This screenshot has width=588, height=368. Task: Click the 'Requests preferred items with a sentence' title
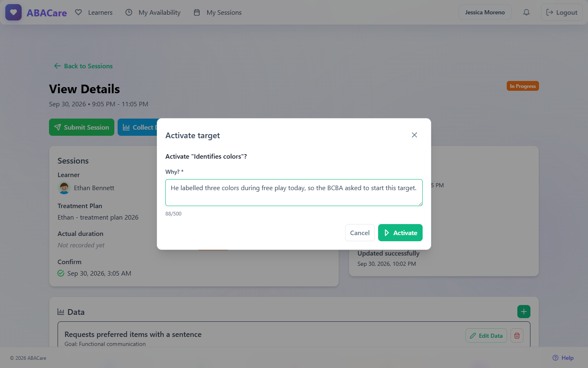pos(133,334)
